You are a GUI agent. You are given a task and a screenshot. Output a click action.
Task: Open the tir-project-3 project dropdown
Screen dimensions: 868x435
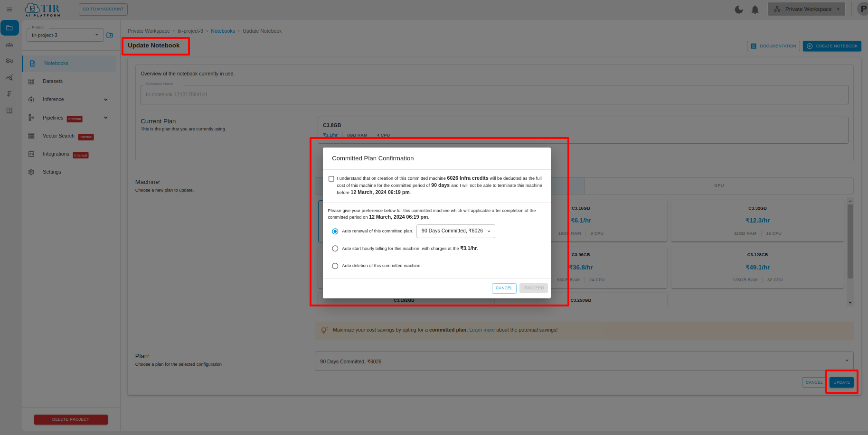[65, 35]
